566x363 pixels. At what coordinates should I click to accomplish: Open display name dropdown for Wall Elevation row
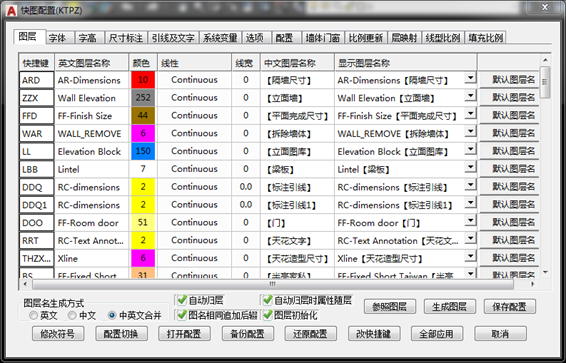(470, 96)
